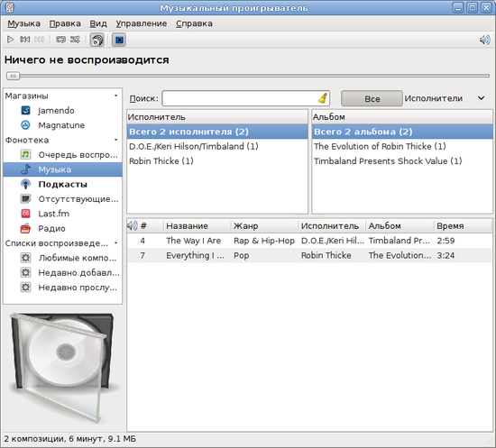Open the Правка menu
This screenshot has width=496, height=448.
pyautogui.click(x=65, y=23)
